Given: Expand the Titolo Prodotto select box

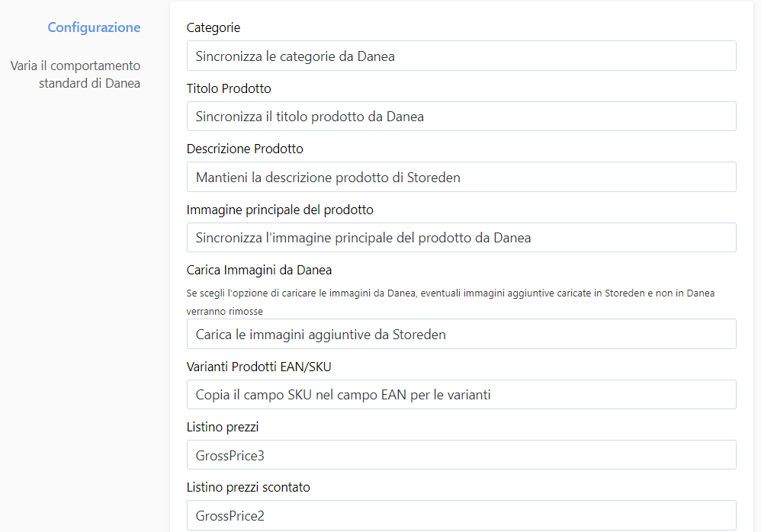Looking at the screenshot, I should tap(461, 117).
